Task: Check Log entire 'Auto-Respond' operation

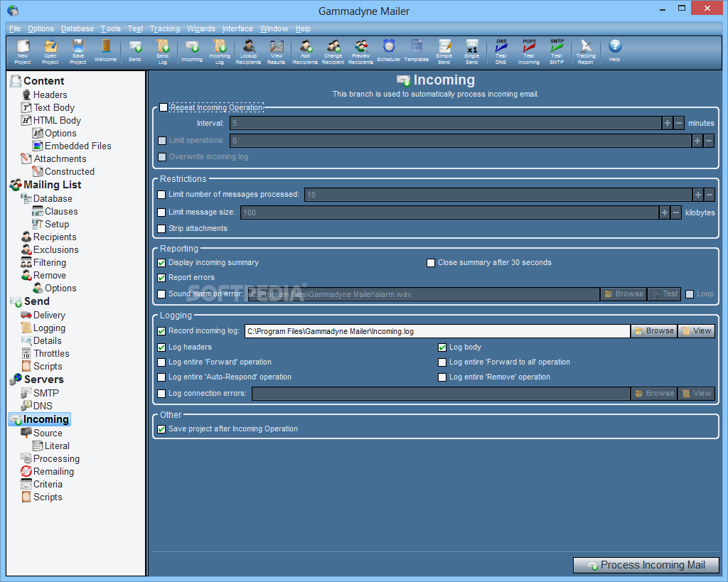Action: (x=161, y=377)
